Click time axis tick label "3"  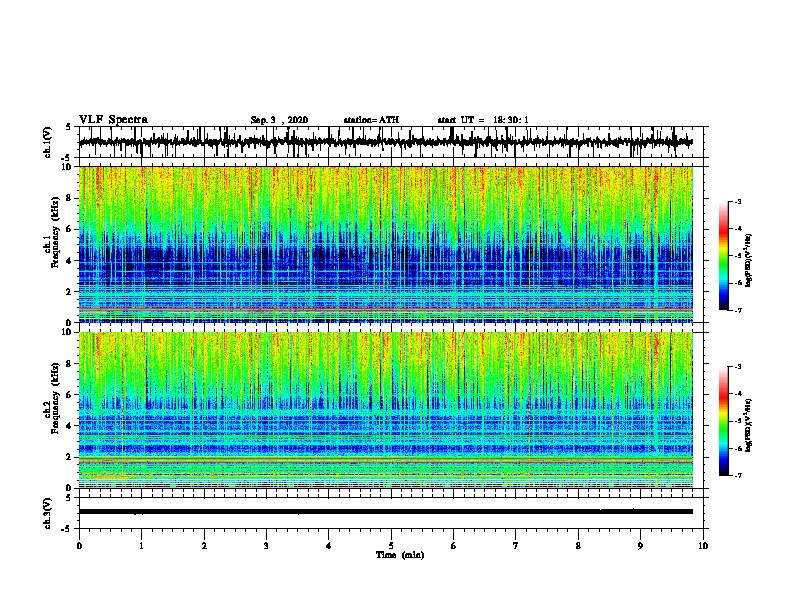[x=266, y=546]
